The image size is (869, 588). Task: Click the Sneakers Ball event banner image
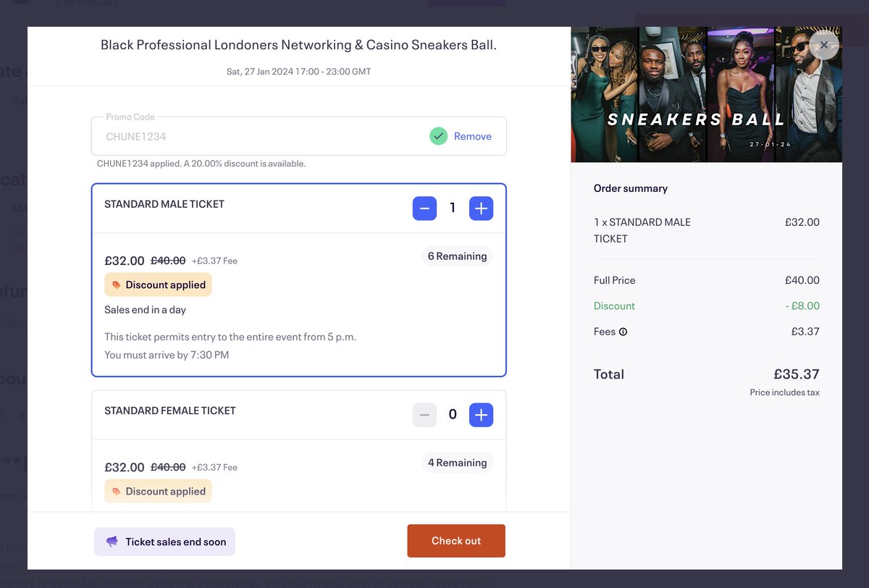coord(706,94)
